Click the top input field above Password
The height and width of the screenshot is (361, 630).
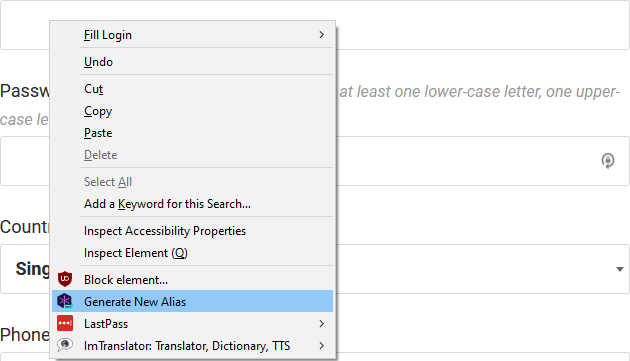click(482, 25)
